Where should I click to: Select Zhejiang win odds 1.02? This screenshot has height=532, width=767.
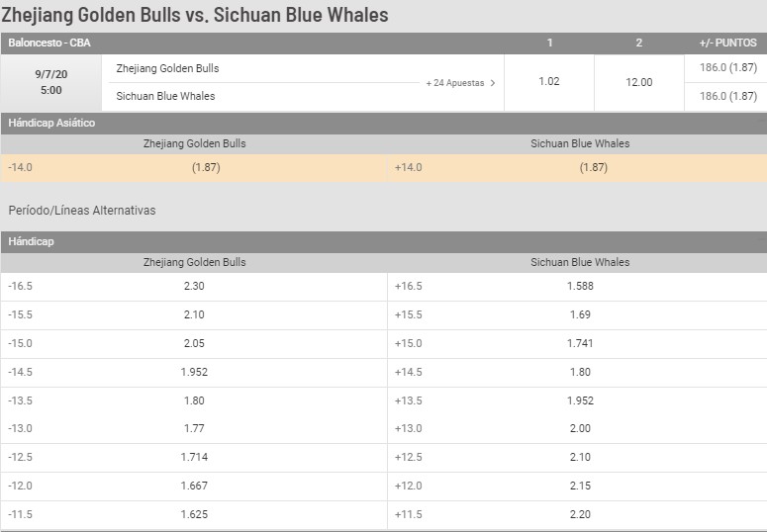tap(549, 82)
